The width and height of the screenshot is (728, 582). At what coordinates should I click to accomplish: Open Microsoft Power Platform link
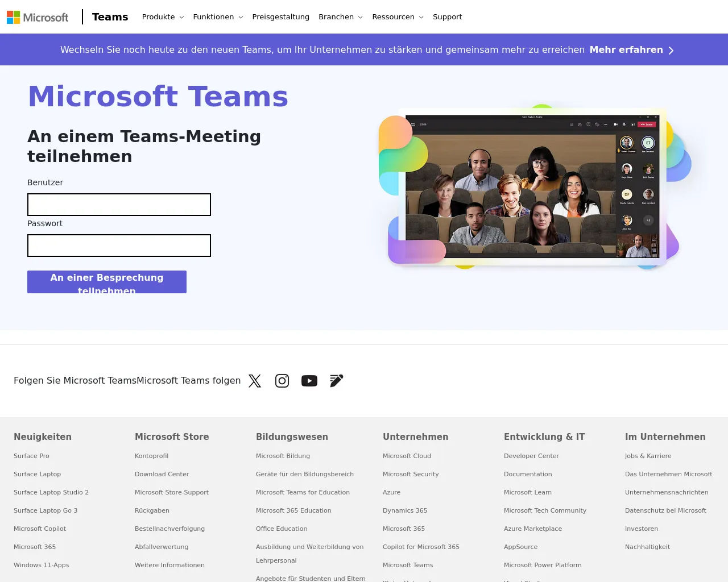543,565
